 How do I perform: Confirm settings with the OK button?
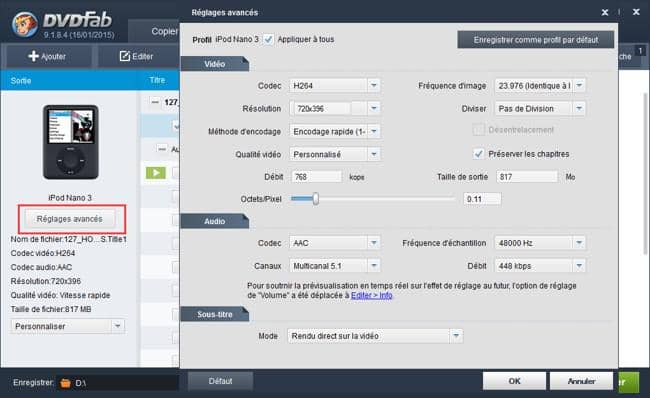click(514, 381)
